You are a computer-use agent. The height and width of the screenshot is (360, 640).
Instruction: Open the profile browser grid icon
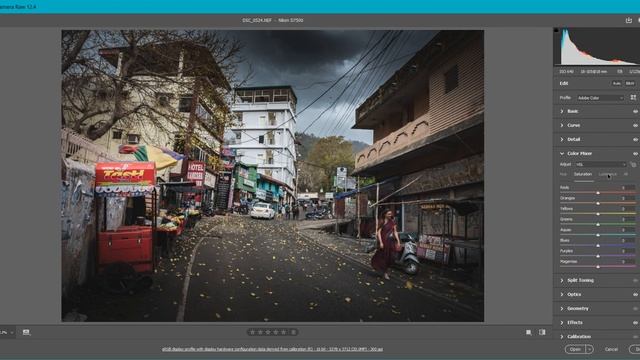coord(633,98)
